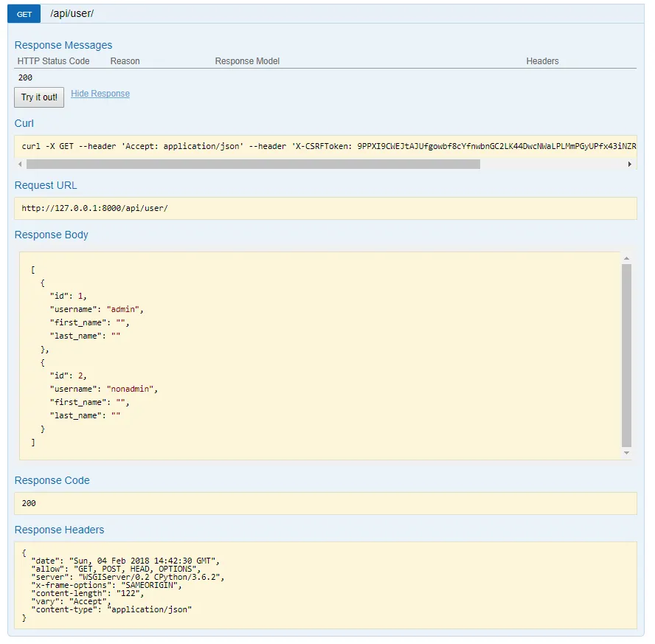Click the Response Messages heading
655x644 pixels.
[x=63, y=45]
